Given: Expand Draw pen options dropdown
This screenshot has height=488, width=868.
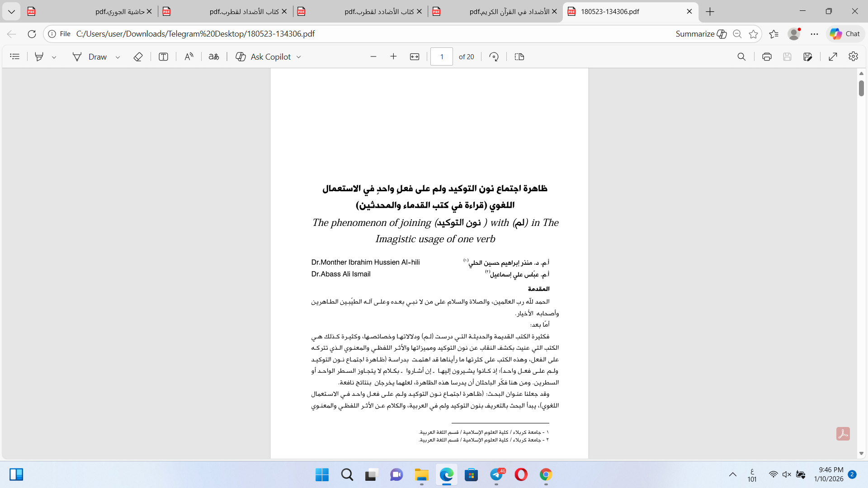Looking at the screenshot, I should click(118, 57).
